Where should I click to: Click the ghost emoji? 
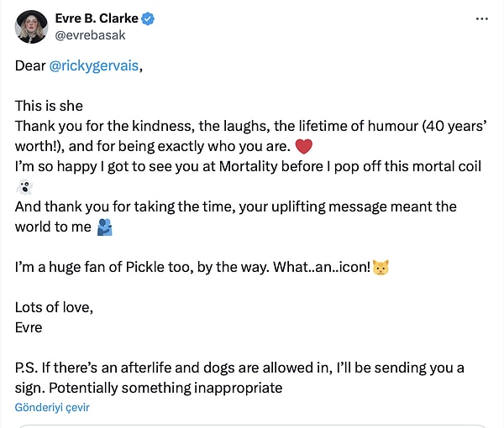(24, 187)
